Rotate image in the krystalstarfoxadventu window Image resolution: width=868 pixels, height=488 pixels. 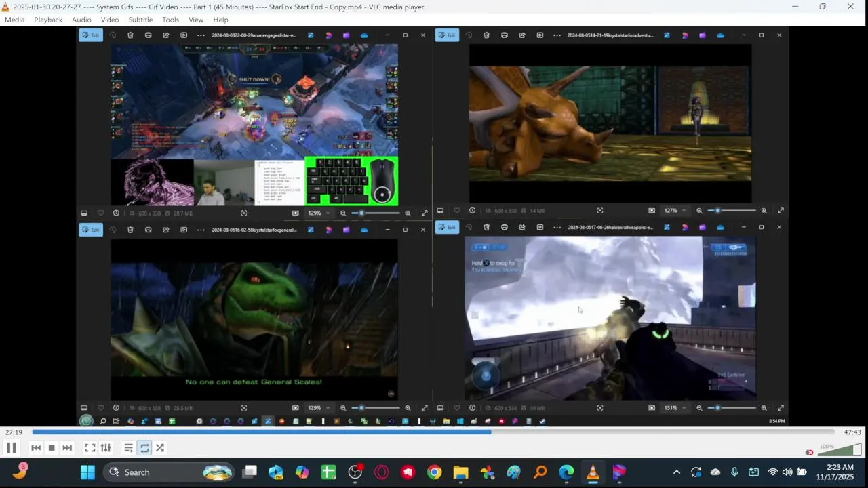point(469,35)
